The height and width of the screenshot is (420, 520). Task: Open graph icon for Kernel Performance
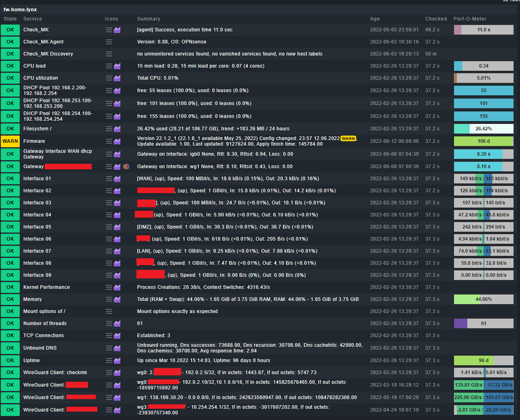pos(117,287)
